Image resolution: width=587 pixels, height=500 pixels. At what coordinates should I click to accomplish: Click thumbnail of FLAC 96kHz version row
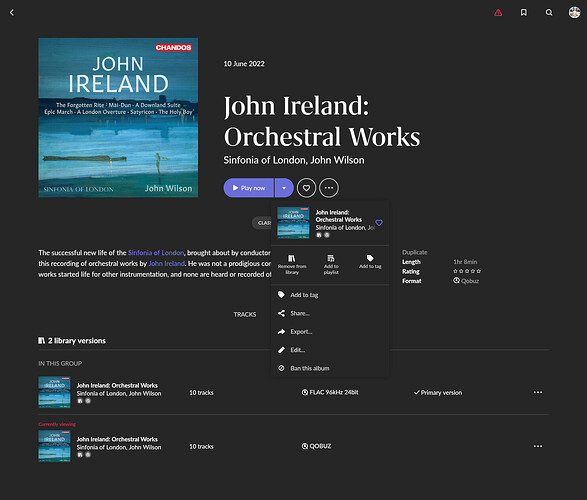[54, 392]
